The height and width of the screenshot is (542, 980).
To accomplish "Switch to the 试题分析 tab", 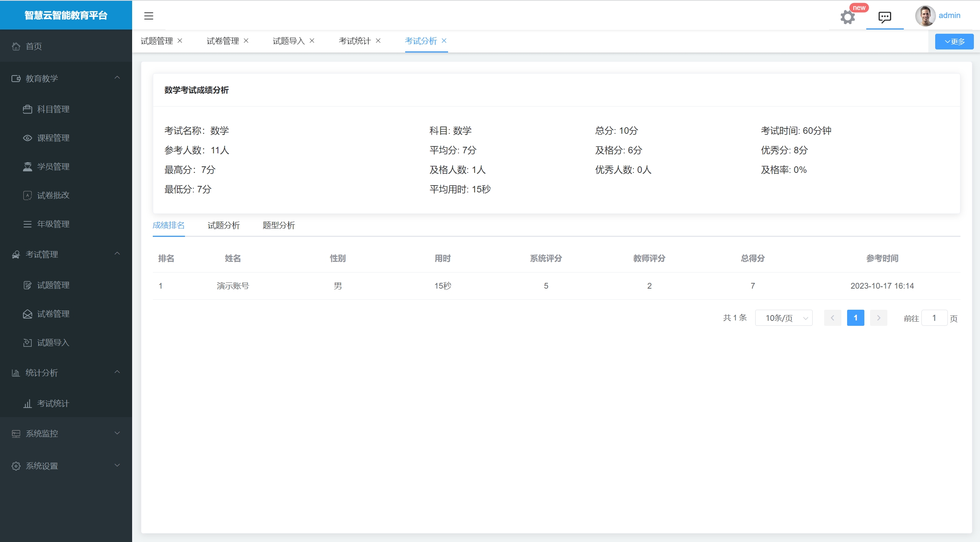I will click(x=224, y=225).
